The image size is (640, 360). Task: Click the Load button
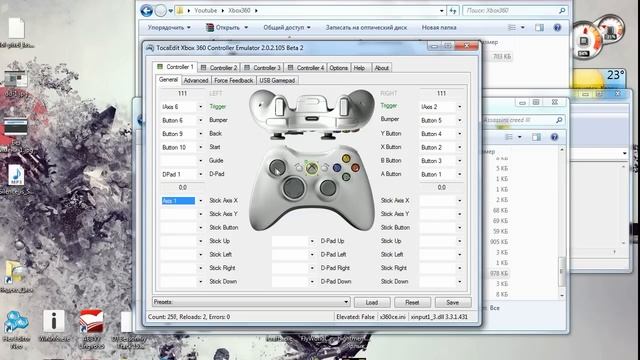tap(372, 302)
